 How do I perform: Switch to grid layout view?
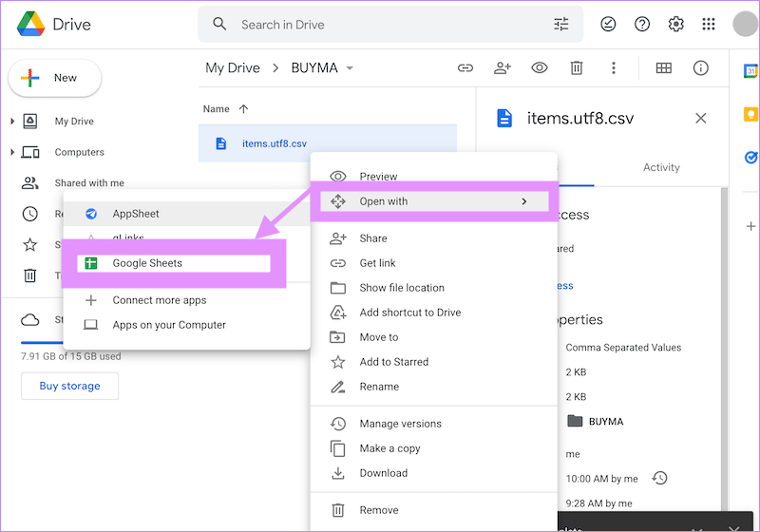click(664, 68)
